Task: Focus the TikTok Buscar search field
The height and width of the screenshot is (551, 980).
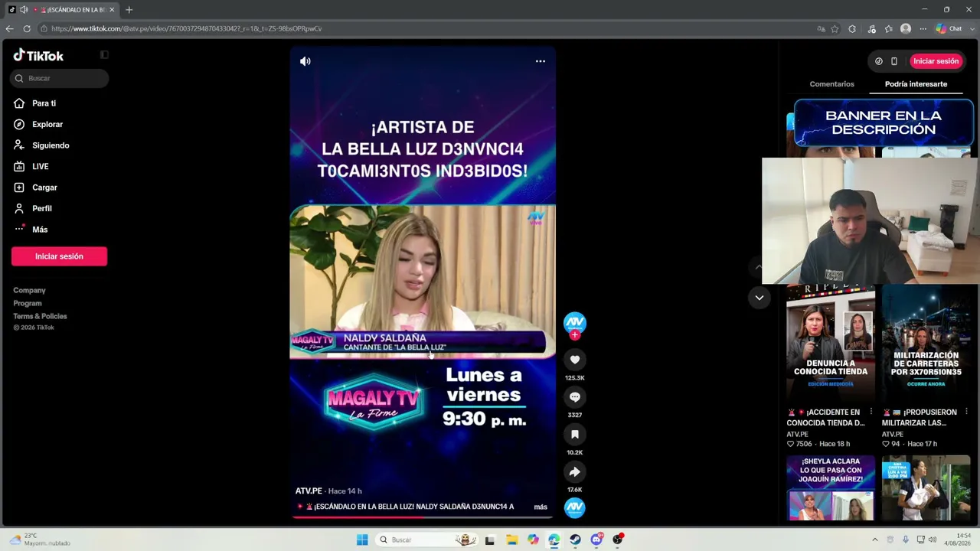Action: tap(60, 78)
